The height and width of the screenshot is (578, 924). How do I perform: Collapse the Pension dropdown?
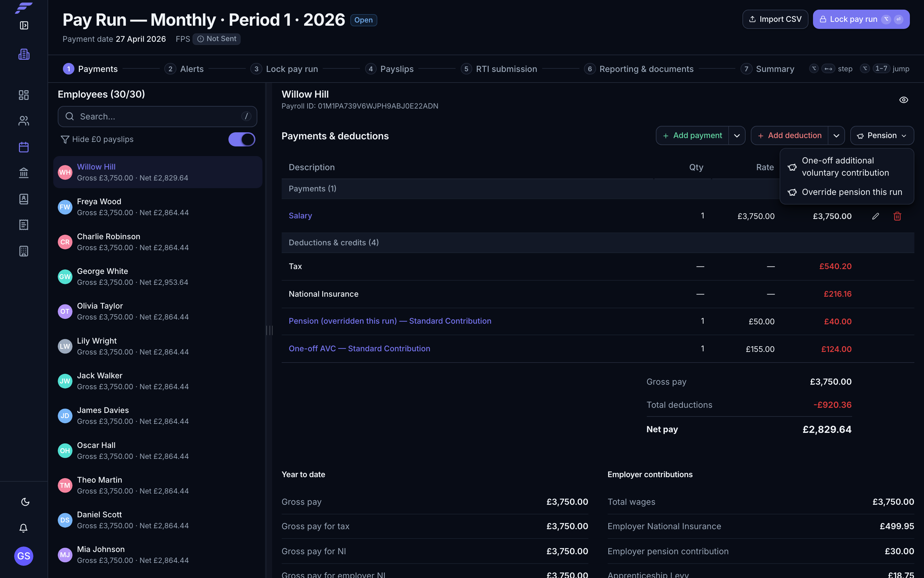pos(882,136)
